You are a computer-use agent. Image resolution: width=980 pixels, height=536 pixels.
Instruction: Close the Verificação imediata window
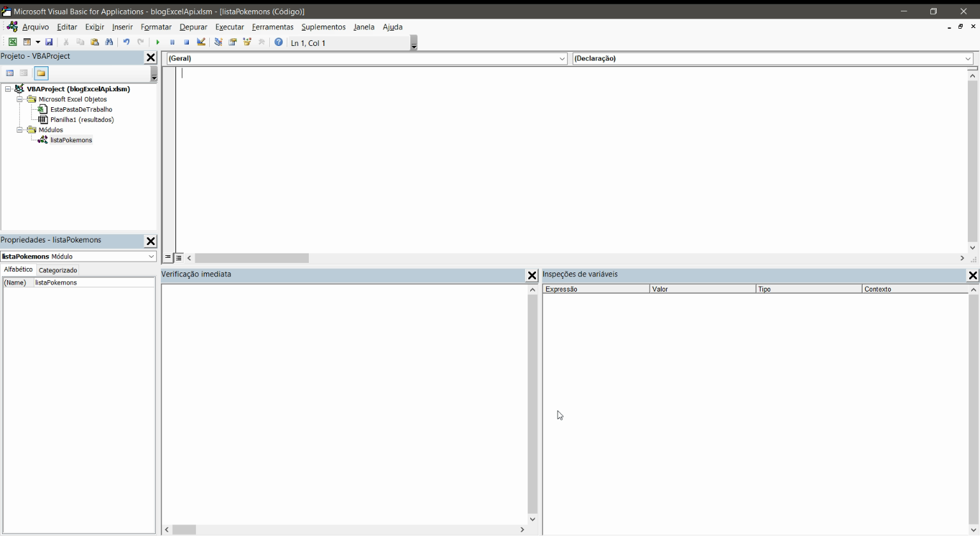531,276
